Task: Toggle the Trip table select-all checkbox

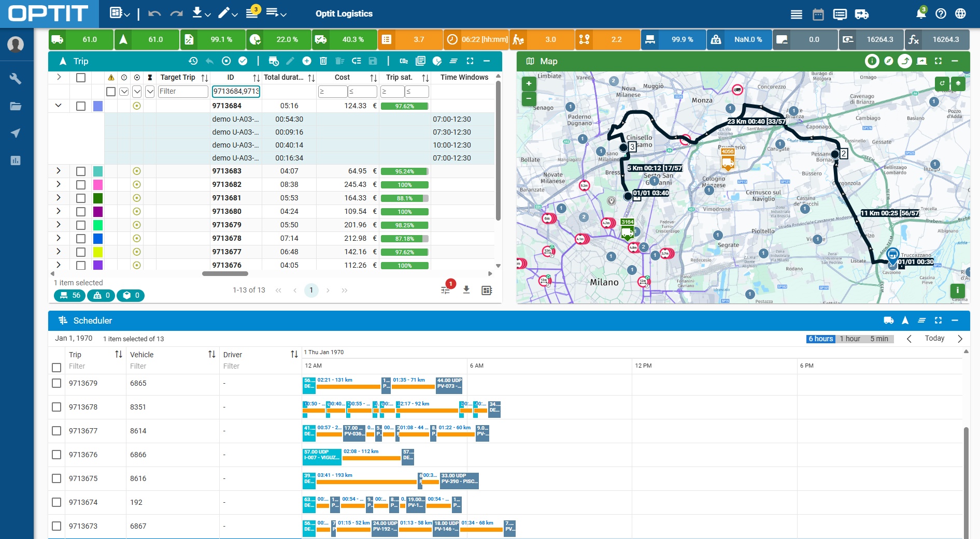Action: [81, 78]
